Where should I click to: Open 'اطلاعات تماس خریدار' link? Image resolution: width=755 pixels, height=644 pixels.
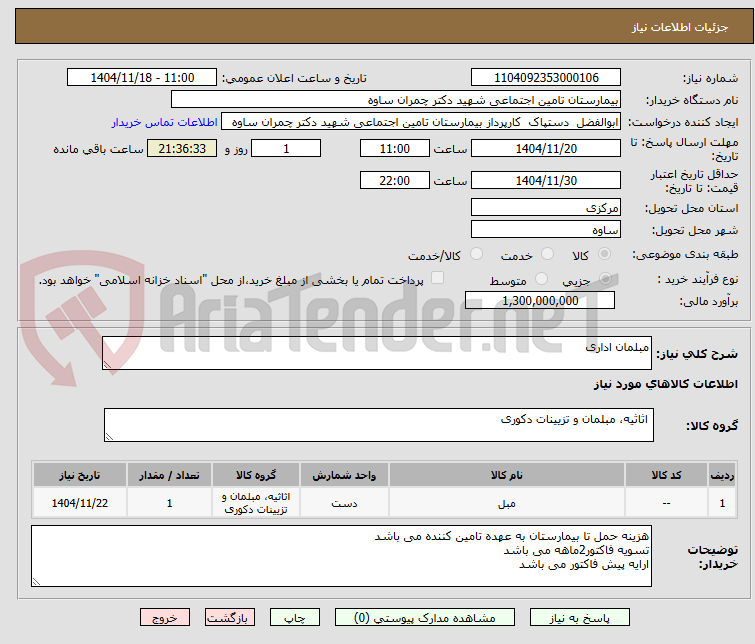coord(165,122)
